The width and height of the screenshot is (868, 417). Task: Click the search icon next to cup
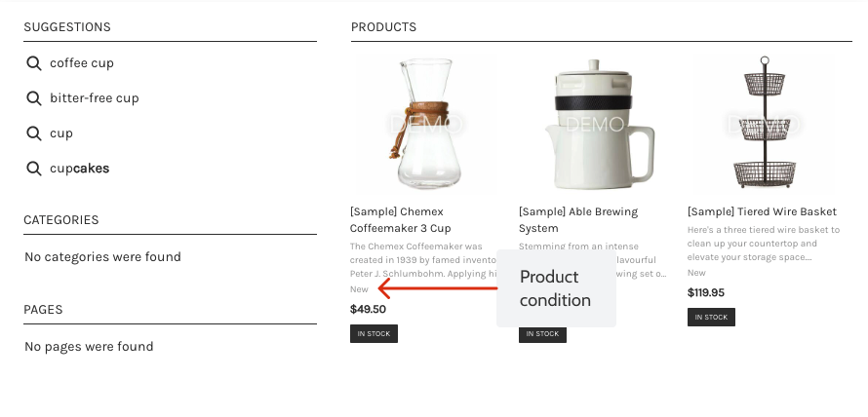coord(34,133)
